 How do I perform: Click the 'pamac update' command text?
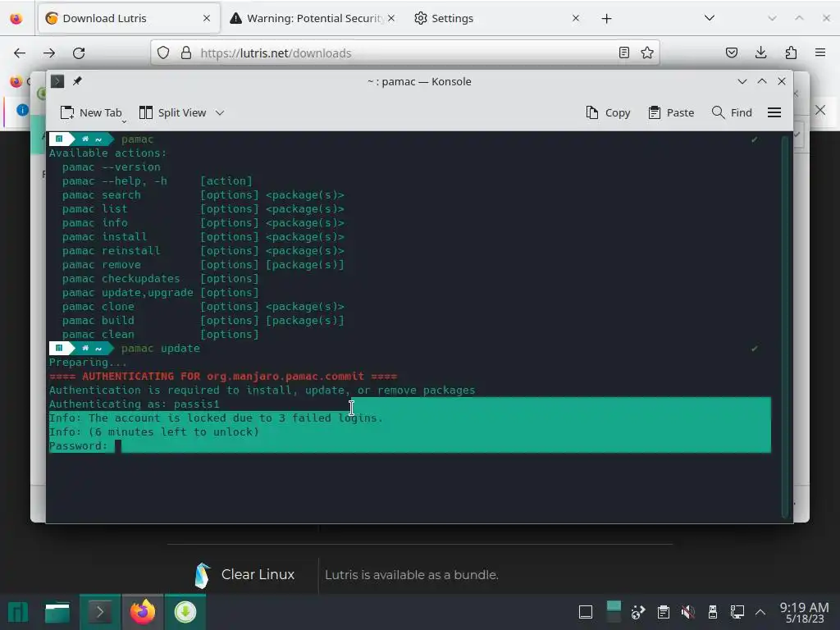coord(160,348)
